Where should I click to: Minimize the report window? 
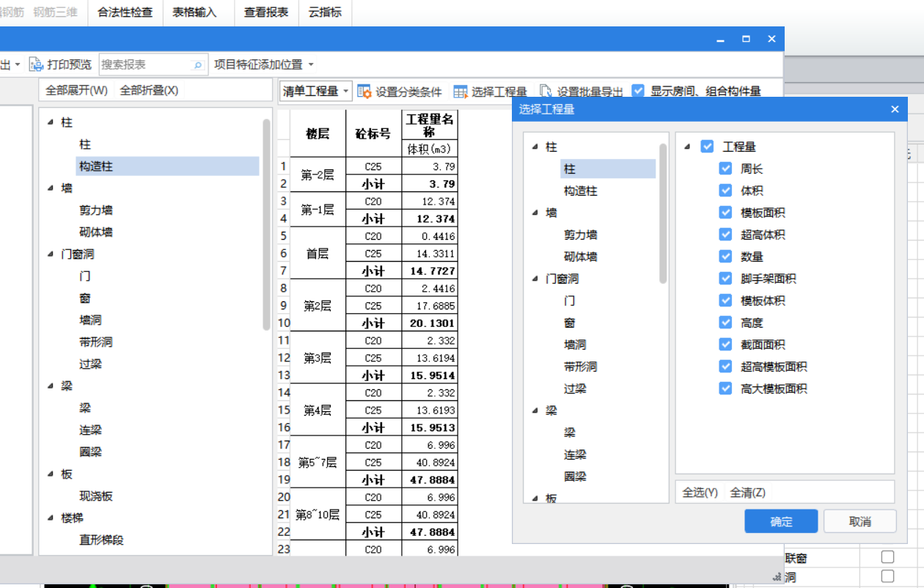pyautogui.click(x=721, y=39)
